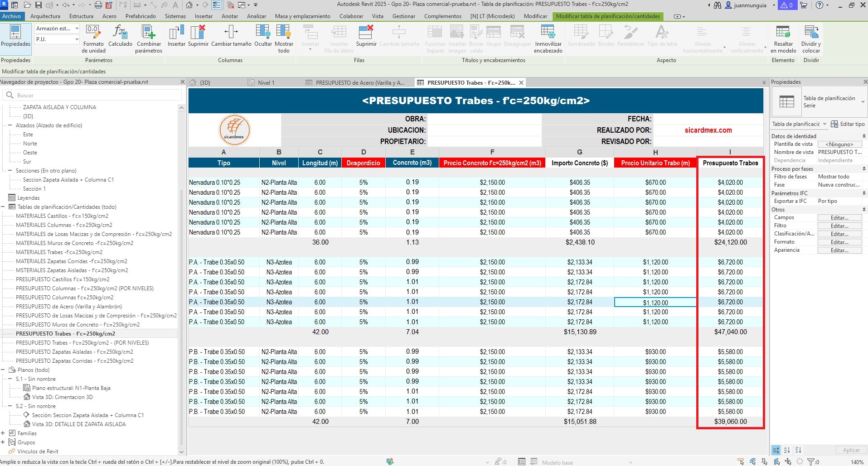Click the Editar tipo button

click(x=848, y=124)
